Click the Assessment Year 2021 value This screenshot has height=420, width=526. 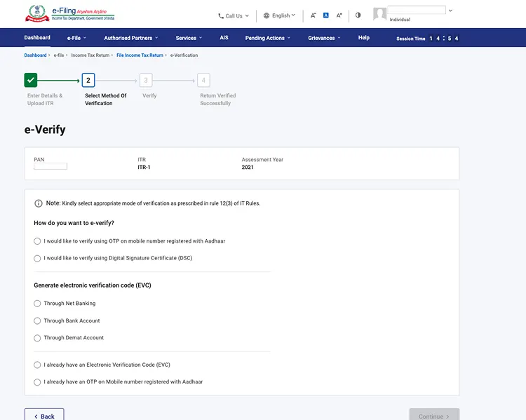(248, 168)
